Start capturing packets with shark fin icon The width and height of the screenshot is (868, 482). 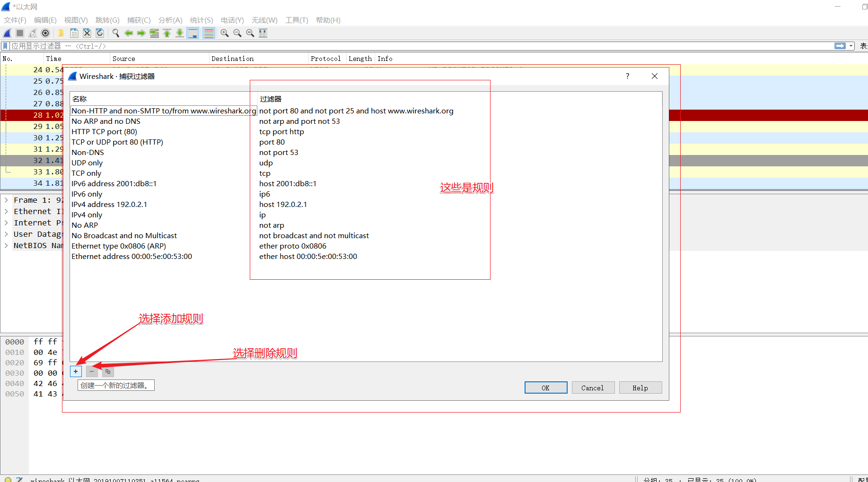(7, 33)
